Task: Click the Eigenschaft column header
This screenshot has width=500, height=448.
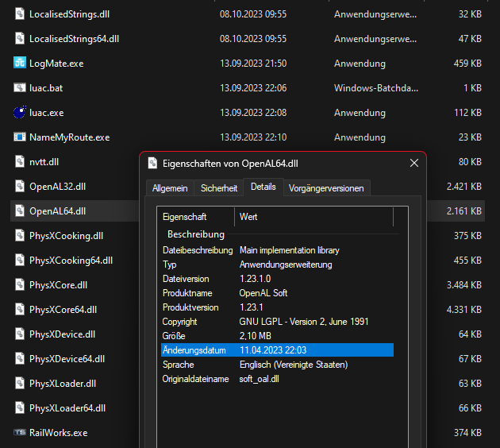Action: point(196,217)
